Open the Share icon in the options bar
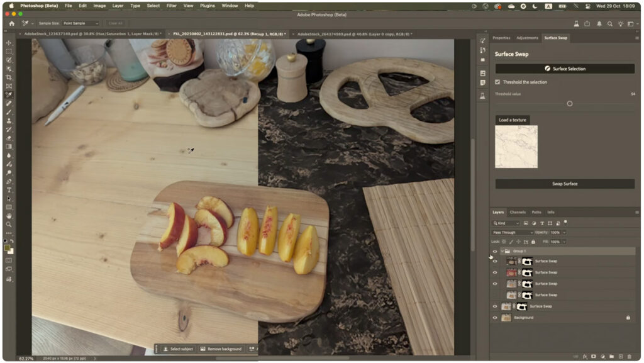This screenshot has width=644, height=363. click(587, 24)
